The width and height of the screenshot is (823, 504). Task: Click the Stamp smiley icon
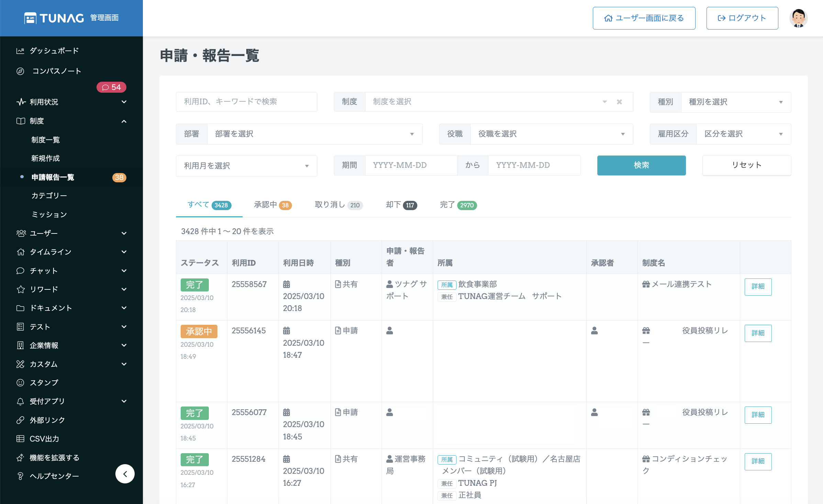click(x=20, y=382)
